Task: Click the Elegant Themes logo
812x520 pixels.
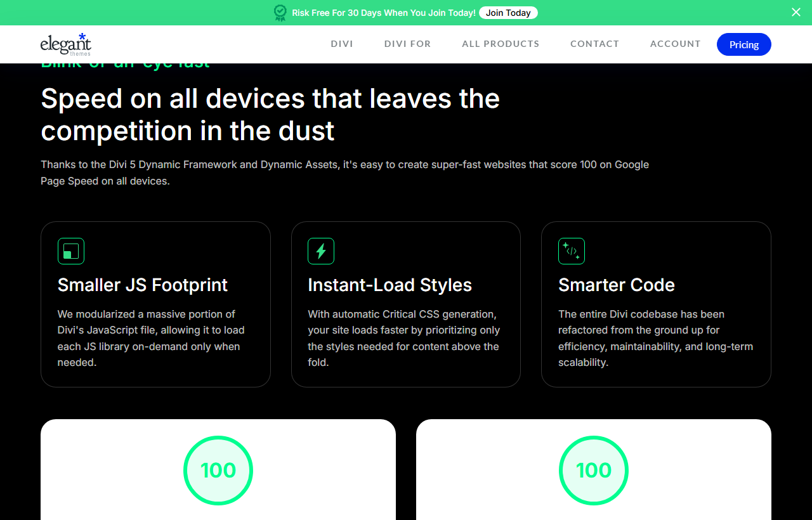Action: coord(66,44)
